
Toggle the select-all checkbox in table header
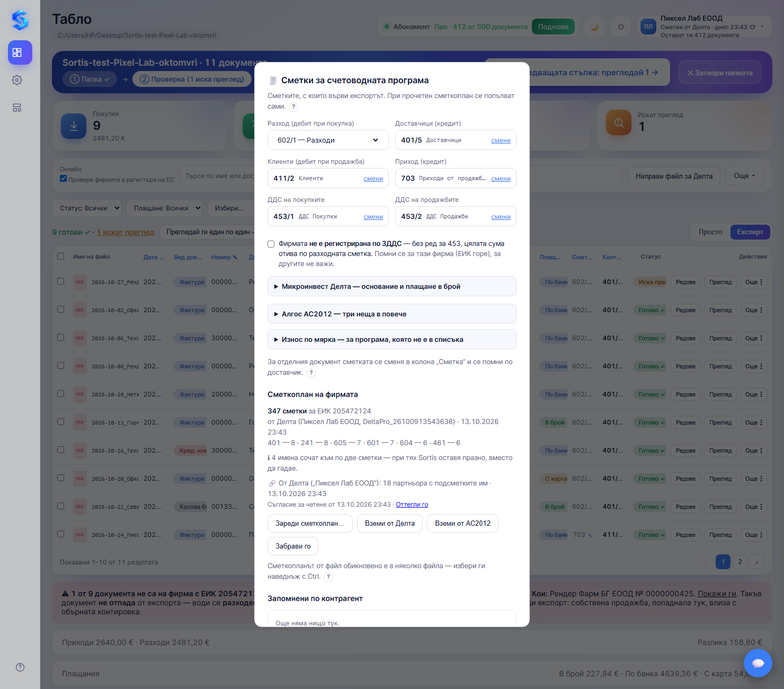(61, 257)
